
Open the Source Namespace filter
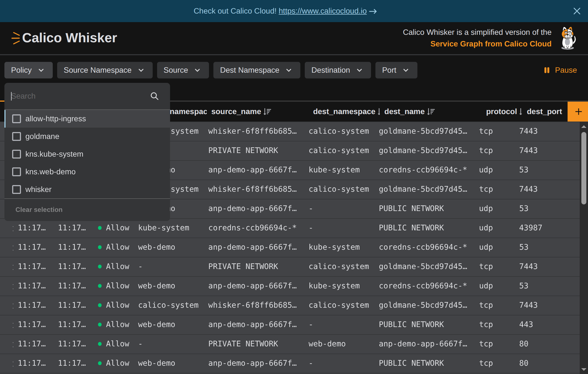(105, 70)
